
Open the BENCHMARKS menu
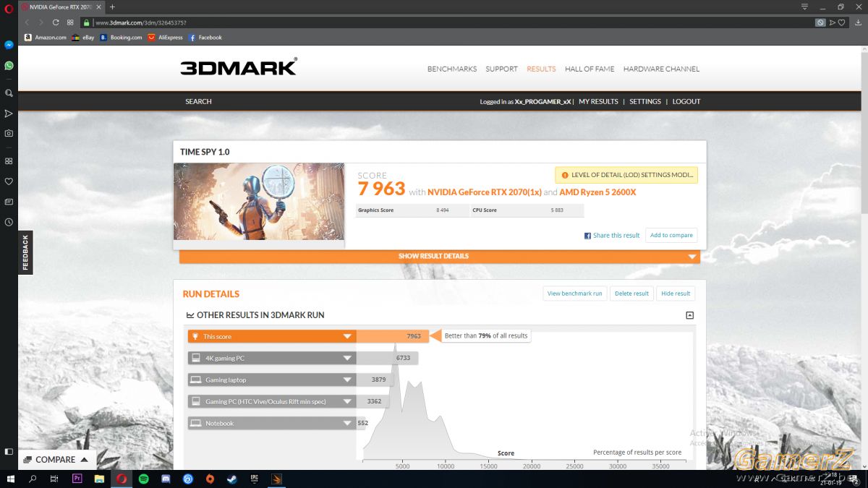point(452,69)
